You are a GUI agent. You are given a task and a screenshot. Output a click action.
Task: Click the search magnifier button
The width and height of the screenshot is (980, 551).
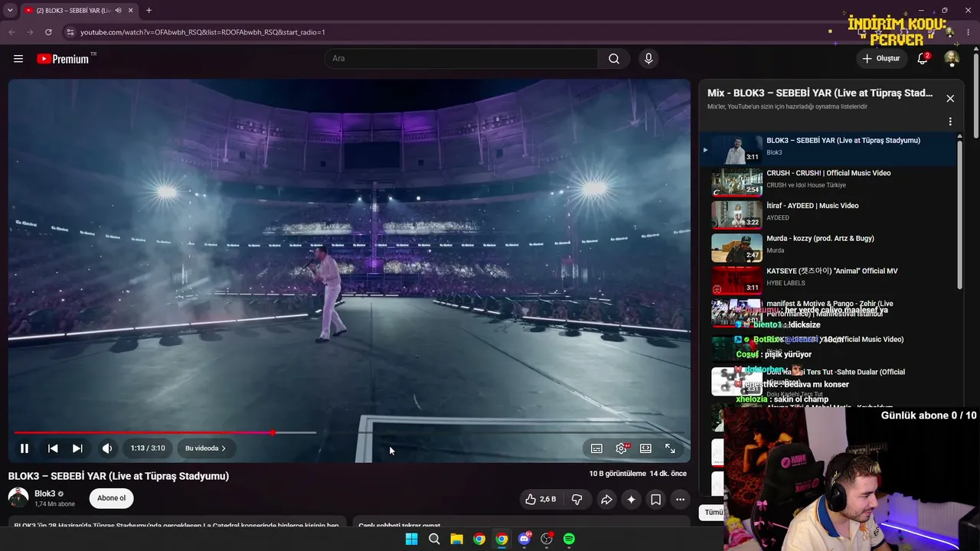(x=614, y=59)
